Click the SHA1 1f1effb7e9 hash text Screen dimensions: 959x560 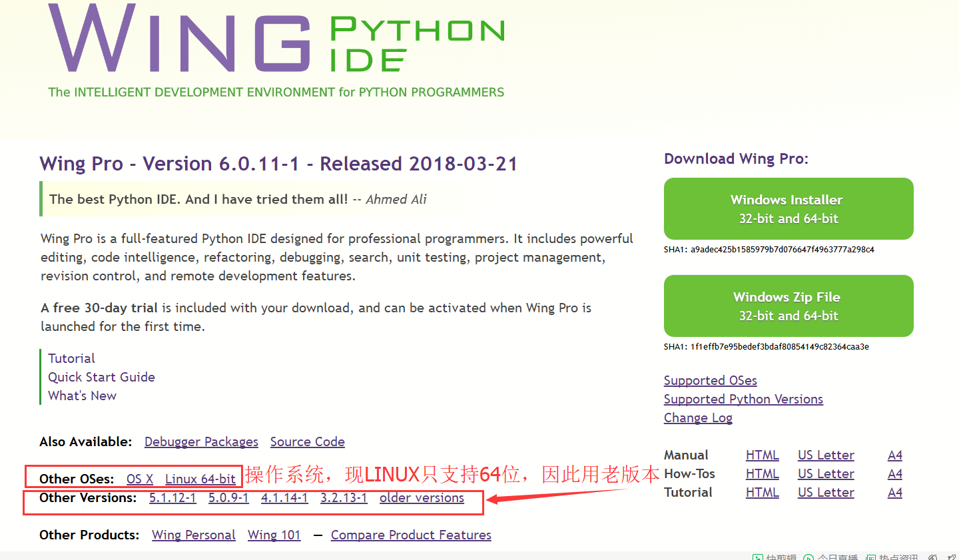767,347
